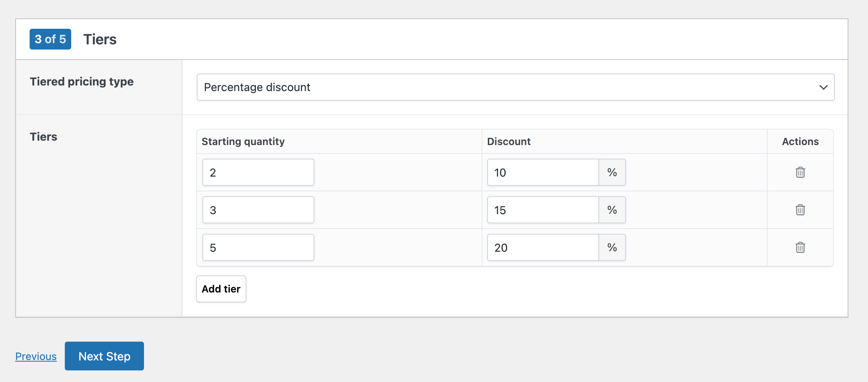Focus the starting quantity field containing 2

click(258, 172)
